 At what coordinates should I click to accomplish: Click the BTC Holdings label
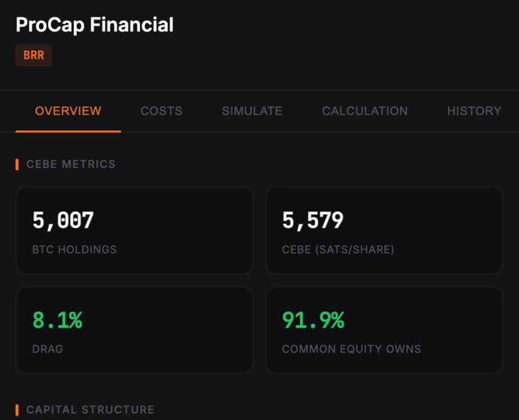tap(74, 250)
